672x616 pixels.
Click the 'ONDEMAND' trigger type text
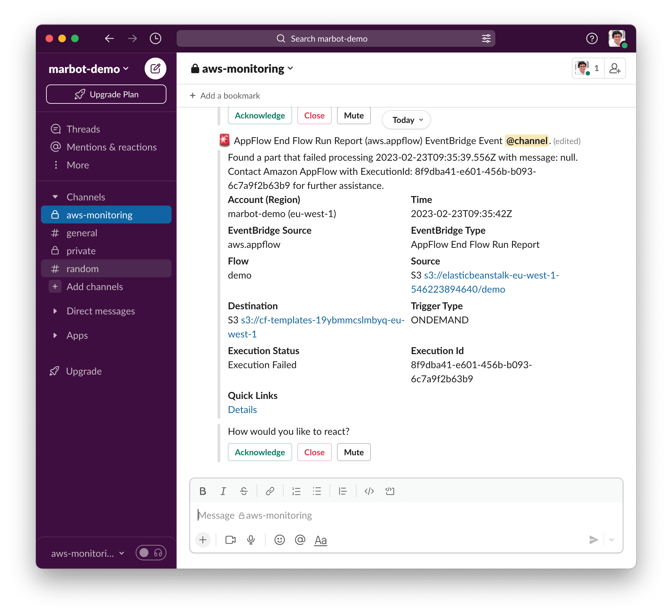click(440, 320)
